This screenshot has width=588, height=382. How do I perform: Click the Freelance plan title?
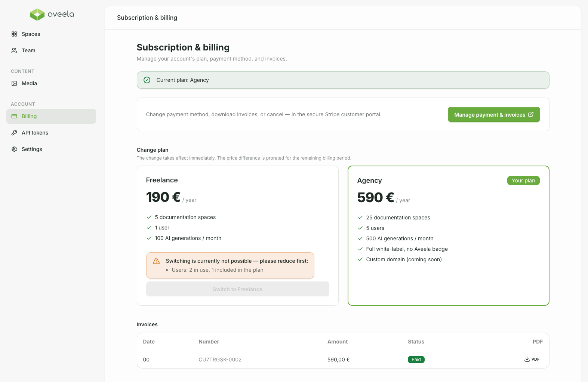click(x=162, y=180)
